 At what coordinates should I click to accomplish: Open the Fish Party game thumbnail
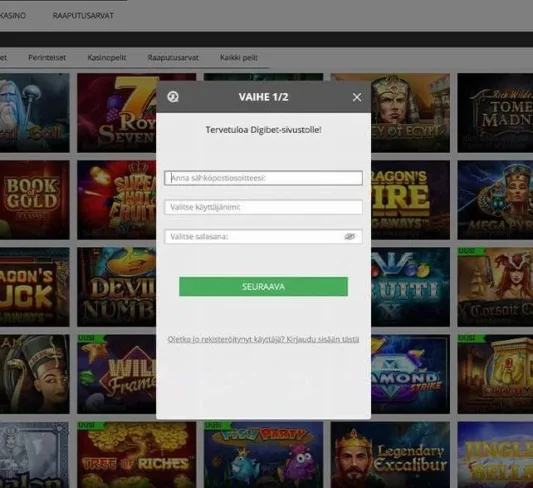263,455
